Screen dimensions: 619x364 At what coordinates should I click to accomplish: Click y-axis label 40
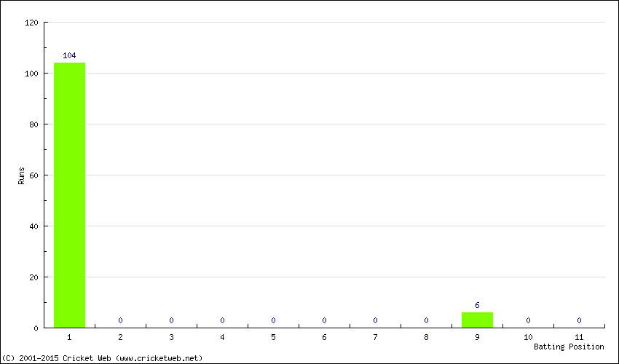[33, 226]
